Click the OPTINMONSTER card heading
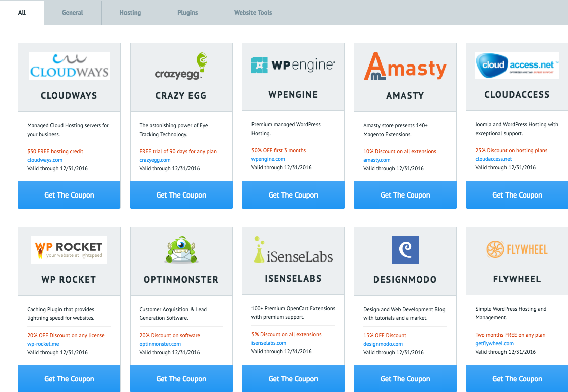Image resolution: width=568 pixels, height=392 pixels. [x=181, y=279]
